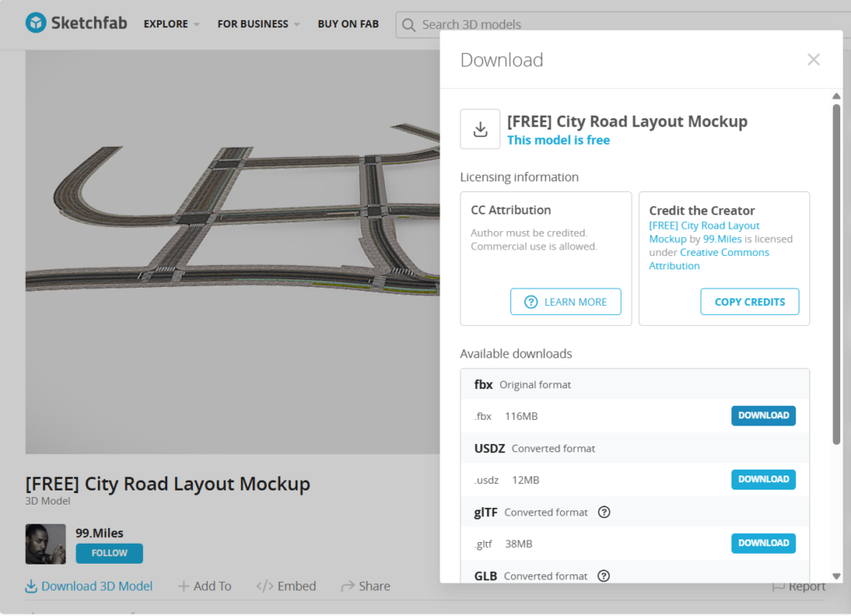Click the "USDZ Converted format" header row

[x=634, y=448]
